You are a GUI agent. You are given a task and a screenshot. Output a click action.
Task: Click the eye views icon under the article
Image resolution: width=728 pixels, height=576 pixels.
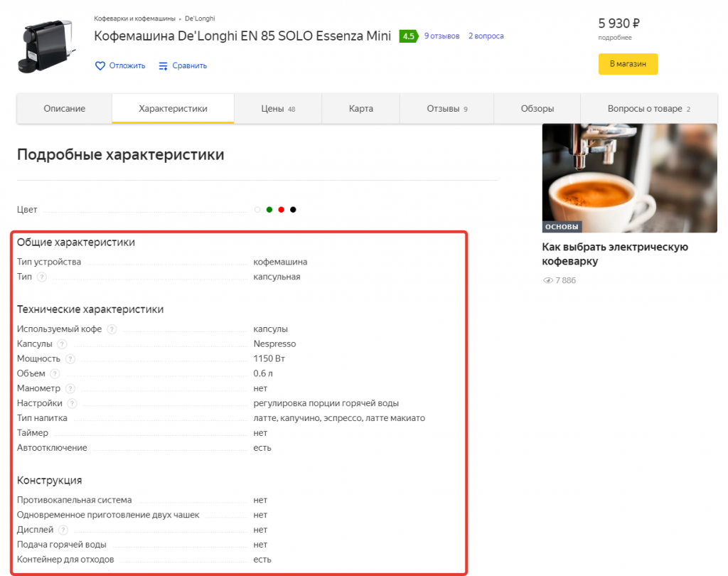[x=548, y=280]
